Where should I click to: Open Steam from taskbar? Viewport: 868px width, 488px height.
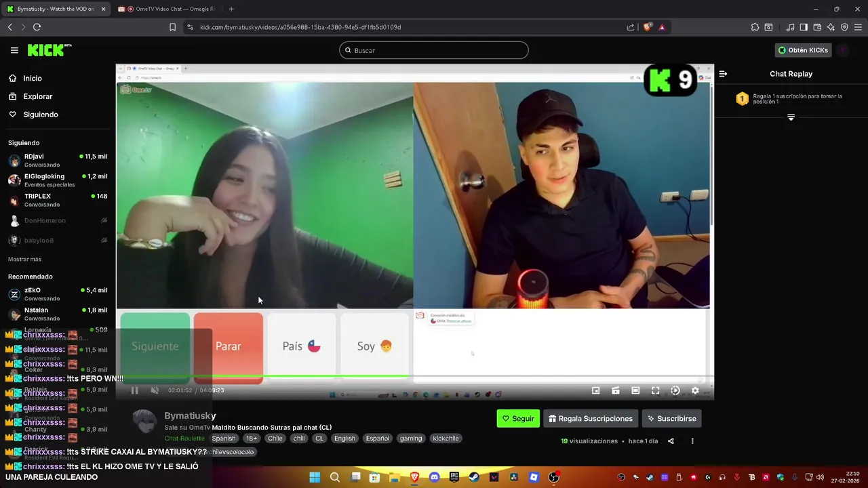(474, 477)
